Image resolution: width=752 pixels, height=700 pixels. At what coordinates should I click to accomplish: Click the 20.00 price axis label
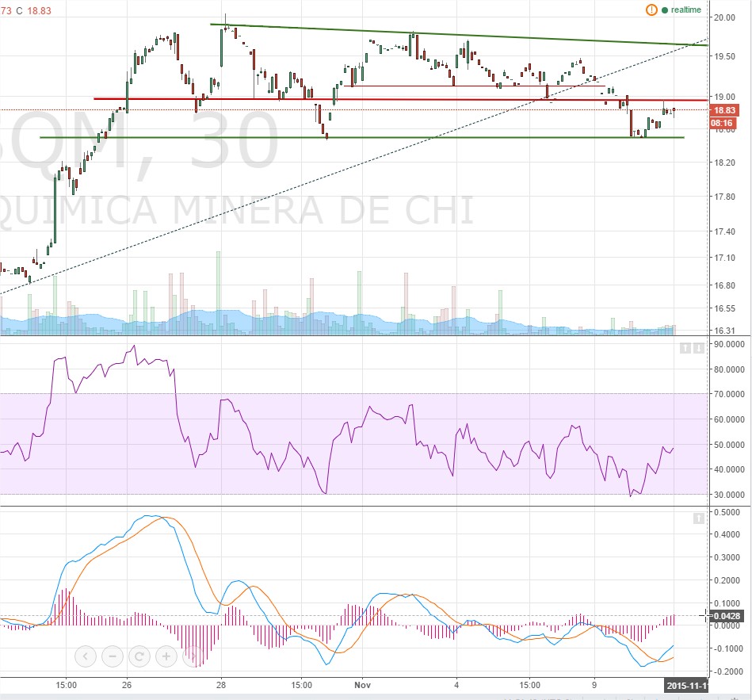[x=724, y=17]
